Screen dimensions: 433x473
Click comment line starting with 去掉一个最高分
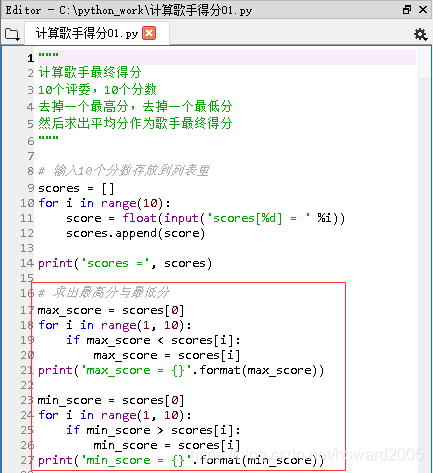click(x=135, y=106)
